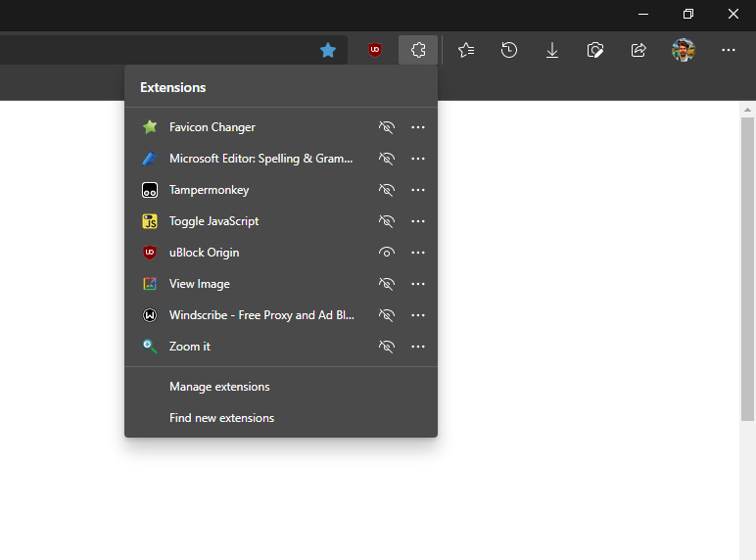This screenshot has width=756, height=560.
Task: Show Windscribe in toolbar
Action: tap(387, 315)
